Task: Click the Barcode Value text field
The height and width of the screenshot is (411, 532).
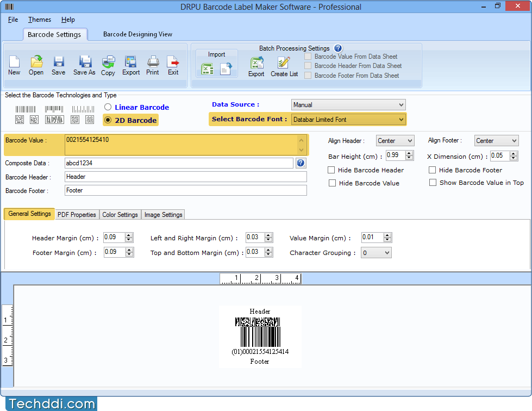Action: tap(186, 145)
